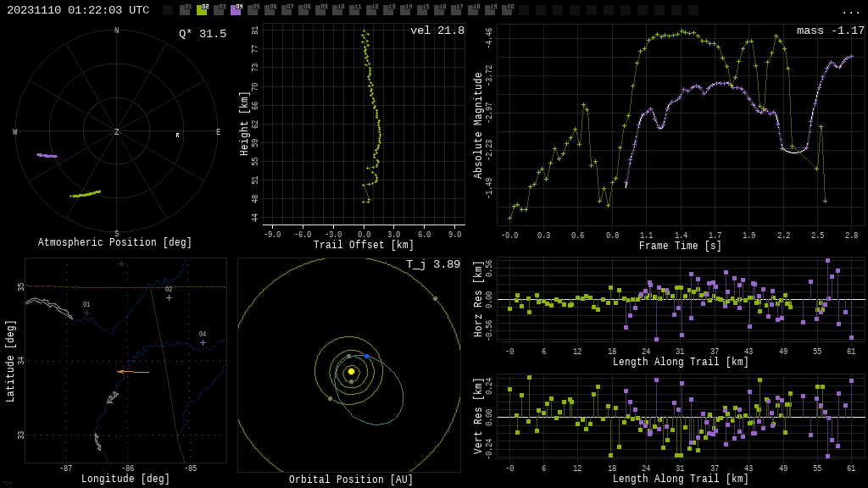Click the orange meteor track arrow on map

133,372
